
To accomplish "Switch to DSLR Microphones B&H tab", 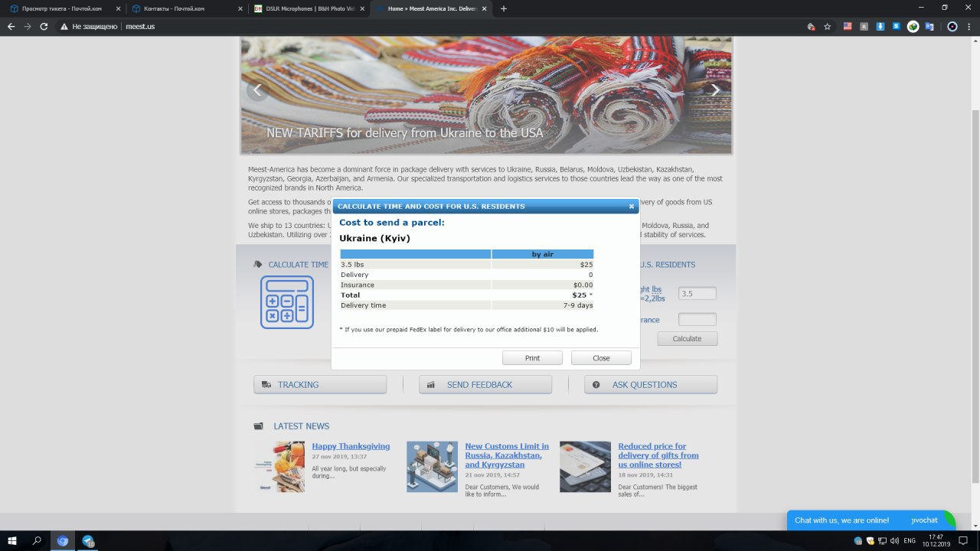I will tap(309, 8).
